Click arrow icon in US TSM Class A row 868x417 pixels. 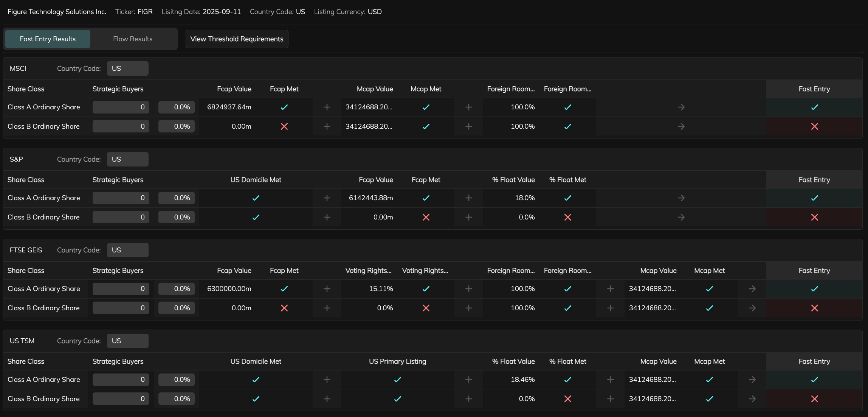[752, 380]
